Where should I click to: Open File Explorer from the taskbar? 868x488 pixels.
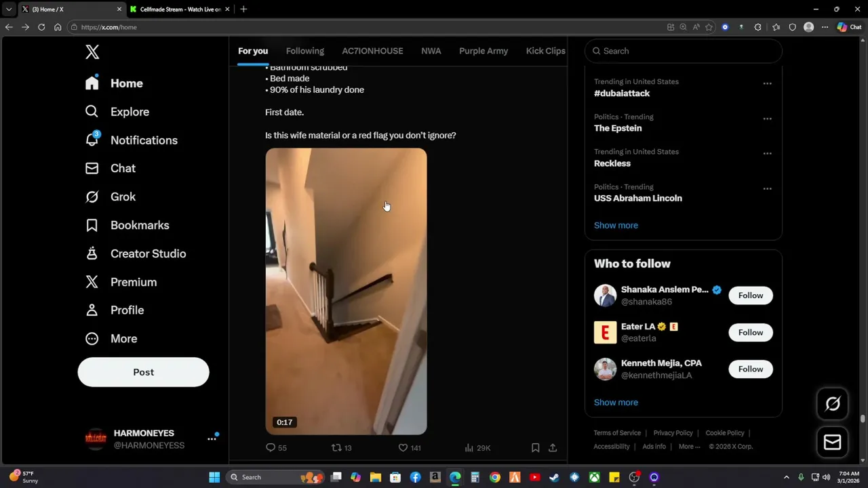tap(376, 477)
